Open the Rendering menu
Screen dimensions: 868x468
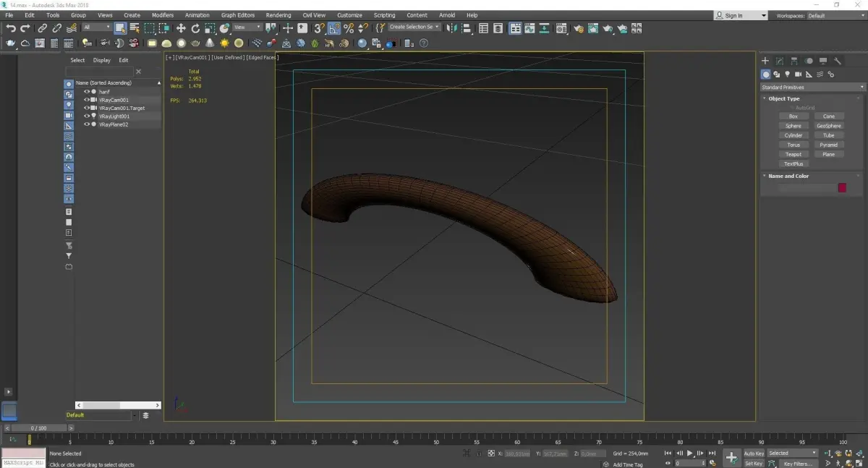[x=278, y=15]
